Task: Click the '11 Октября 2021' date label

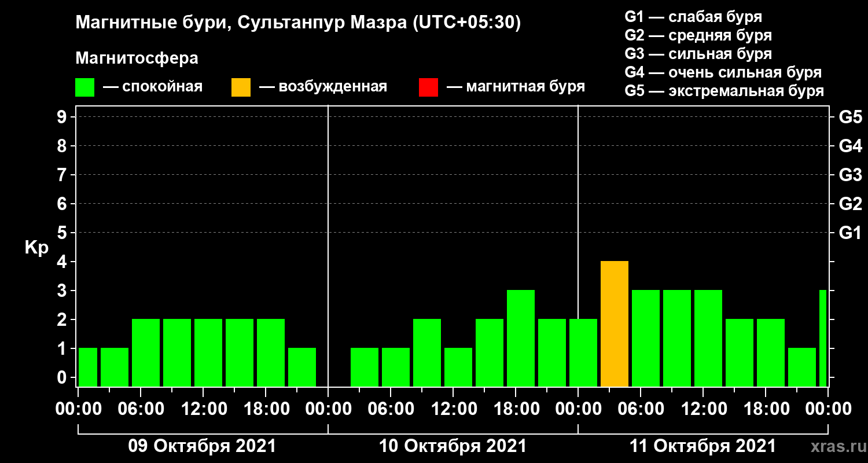Action: point(703,446)
